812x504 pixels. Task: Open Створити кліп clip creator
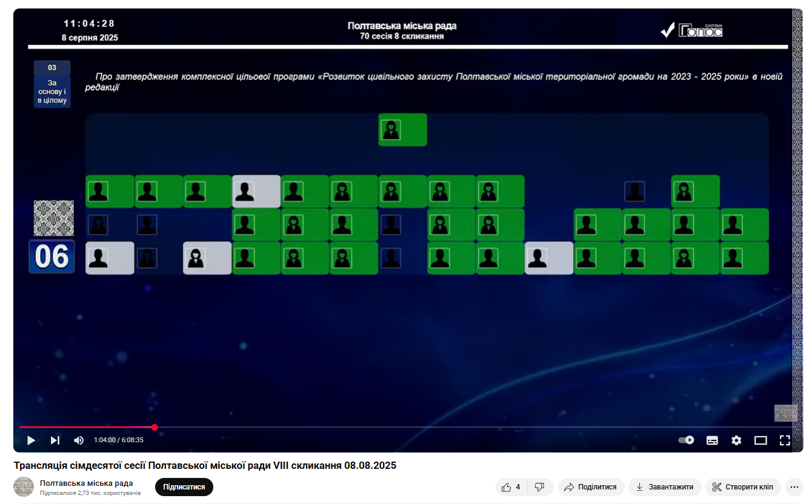[743, 487]
